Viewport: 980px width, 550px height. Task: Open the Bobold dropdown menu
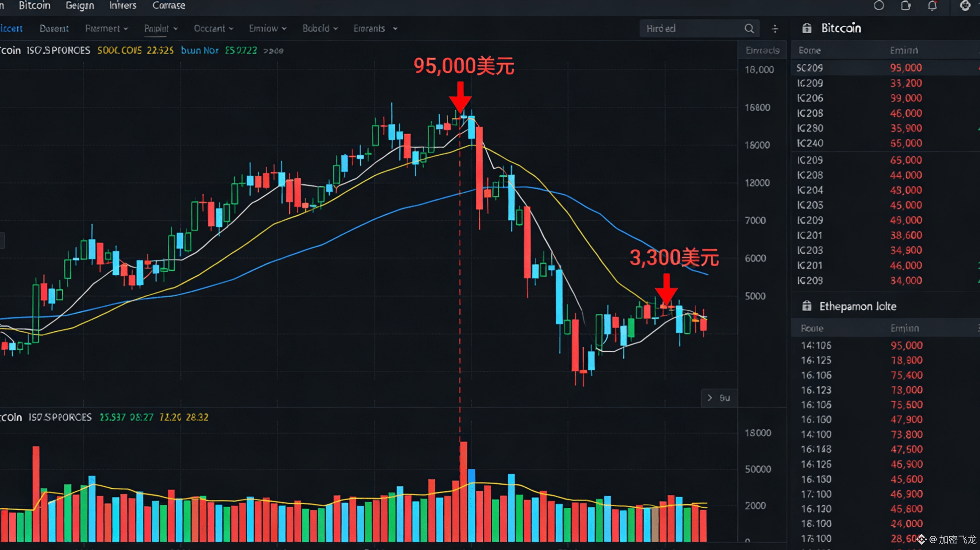pyautogui.click(x=320, y=29)
